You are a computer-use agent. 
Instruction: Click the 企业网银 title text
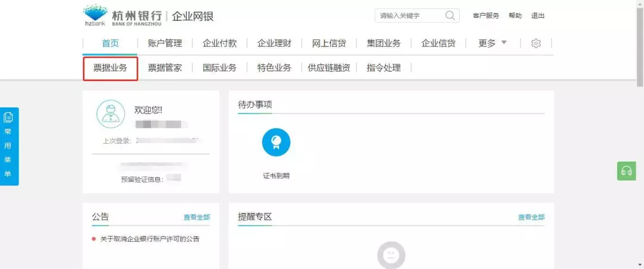[193, 17]
